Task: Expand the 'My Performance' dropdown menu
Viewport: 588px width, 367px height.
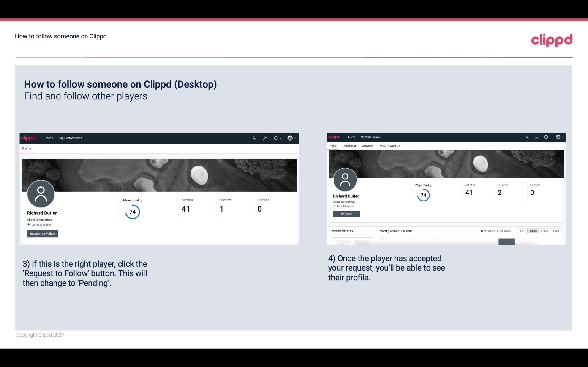Action: [x=71, y=138]
